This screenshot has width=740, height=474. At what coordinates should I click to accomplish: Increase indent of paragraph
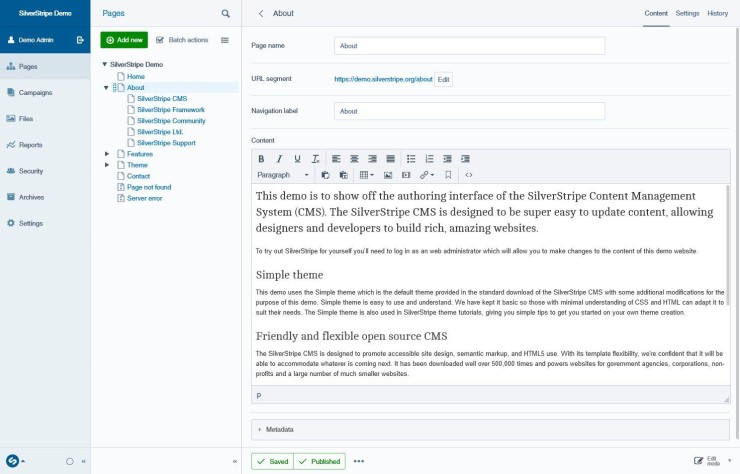[x=465, y=159]
